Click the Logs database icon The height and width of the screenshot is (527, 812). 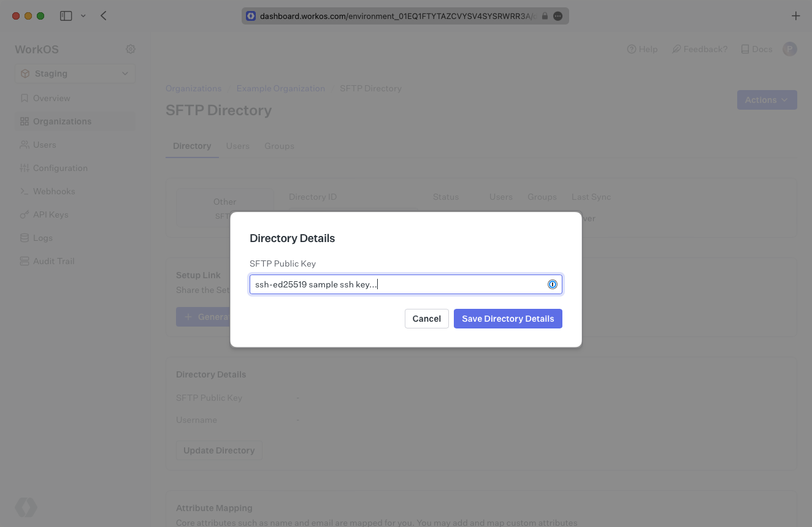25,238
